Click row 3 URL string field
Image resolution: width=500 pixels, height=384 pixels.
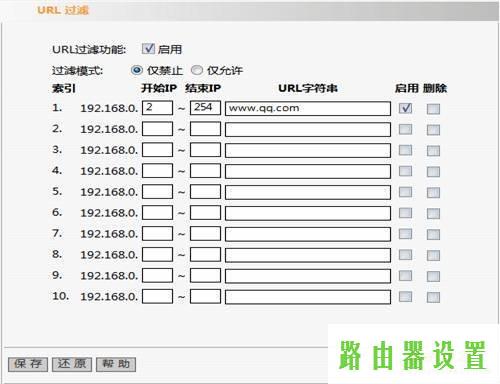[x=308, y=151]
